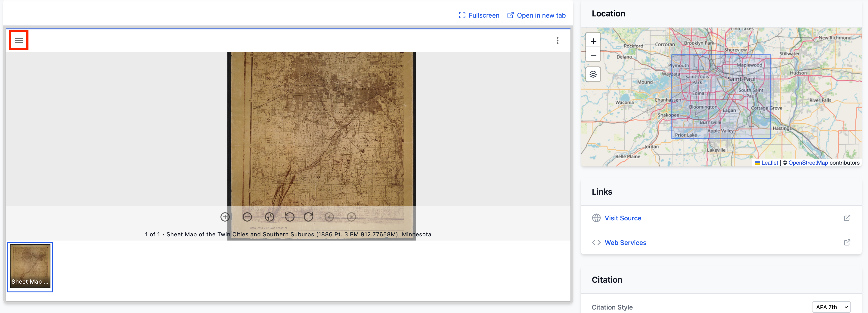Zoom in on the sheet map image
Image resolution: width=868 pixels, height=313 pixels.
click(225, 217)
